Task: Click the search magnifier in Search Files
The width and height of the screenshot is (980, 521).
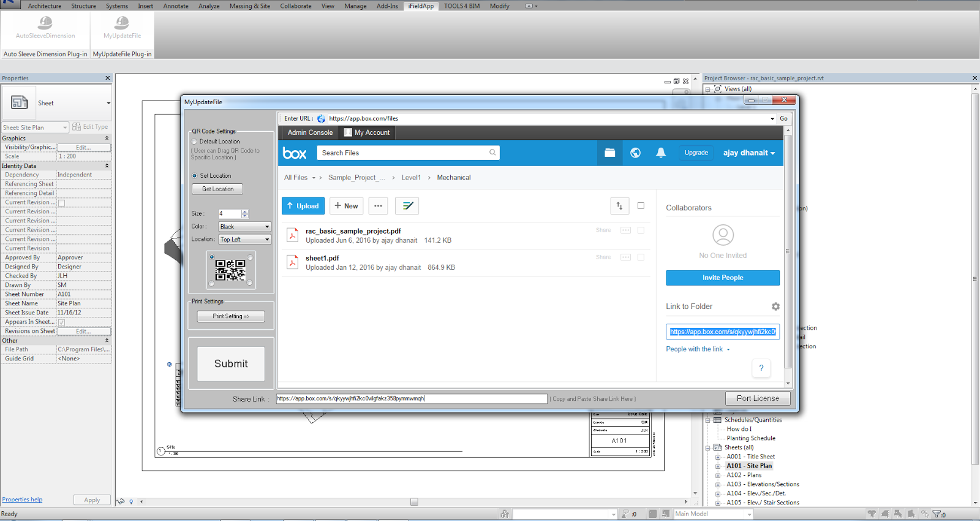Action: coord(492,153)
